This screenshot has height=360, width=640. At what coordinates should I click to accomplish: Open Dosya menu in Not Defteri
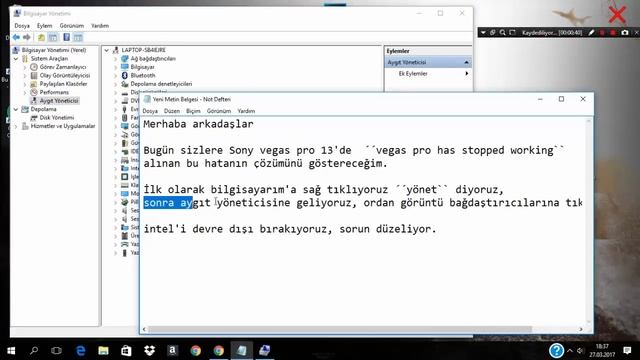pos(150,111)
